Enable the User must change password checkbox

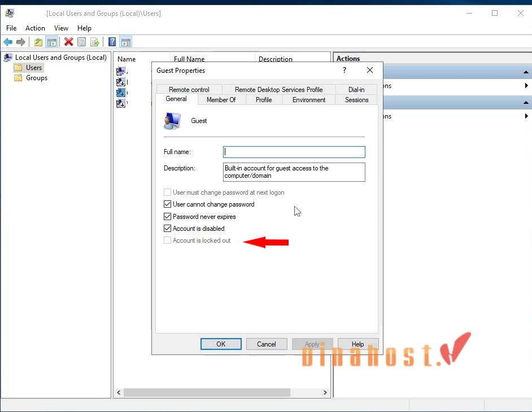(x=167, y=192)
